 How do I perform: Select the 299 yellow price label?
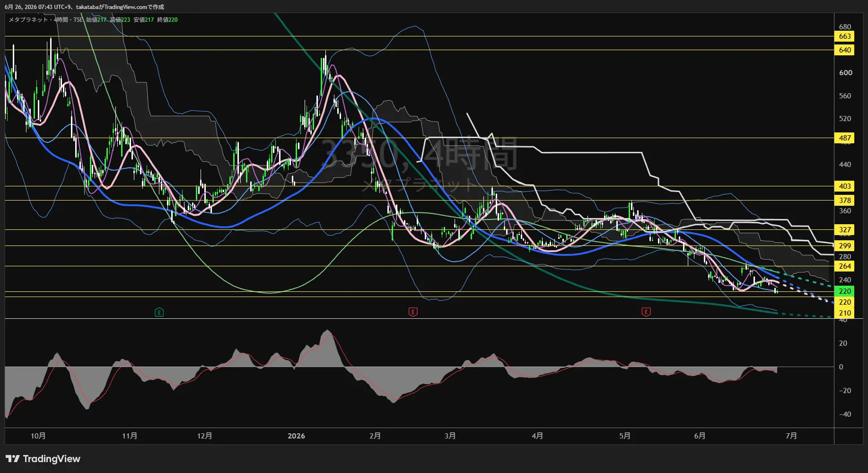tap(844, 246)
